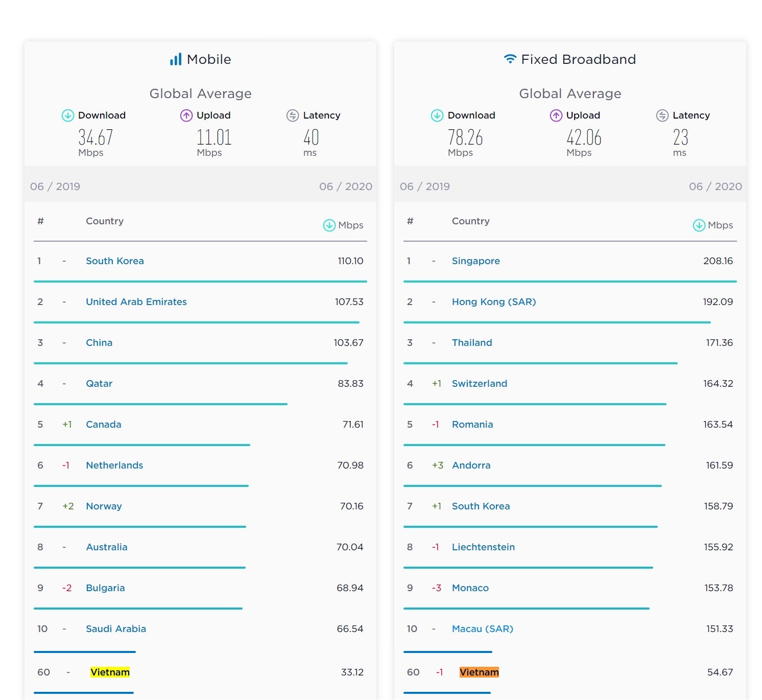Click Mobile Download arrow icon
The image size is (762, 700).
click(68, 115)
